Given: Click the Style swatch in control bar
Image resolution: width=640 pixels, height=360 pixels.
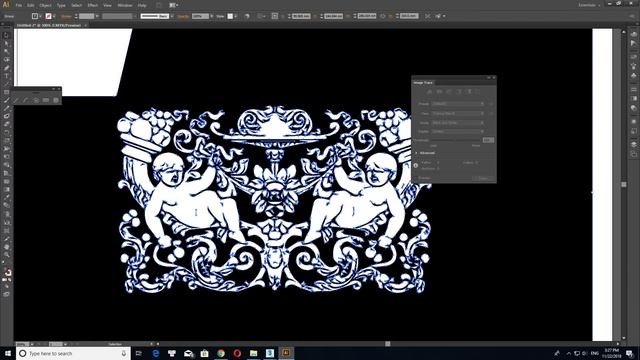Looking at the screenshot, I should tap(230, 16).
